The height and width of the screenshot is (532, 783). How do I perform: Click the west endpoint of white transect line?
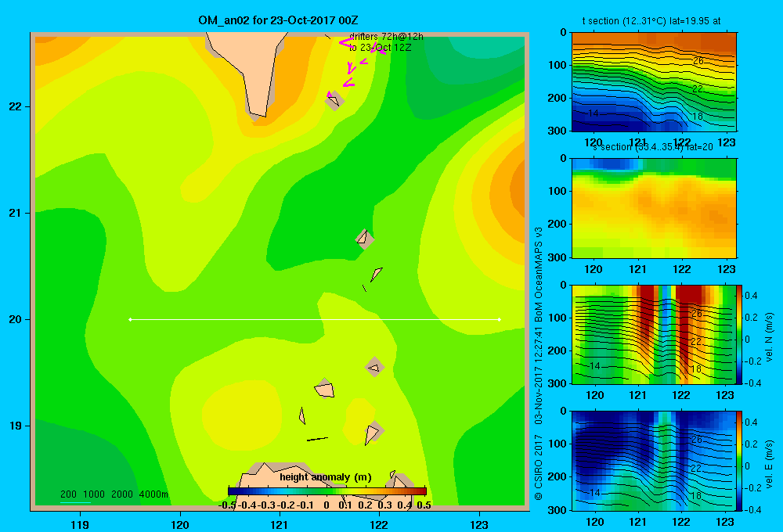(130, 319)
